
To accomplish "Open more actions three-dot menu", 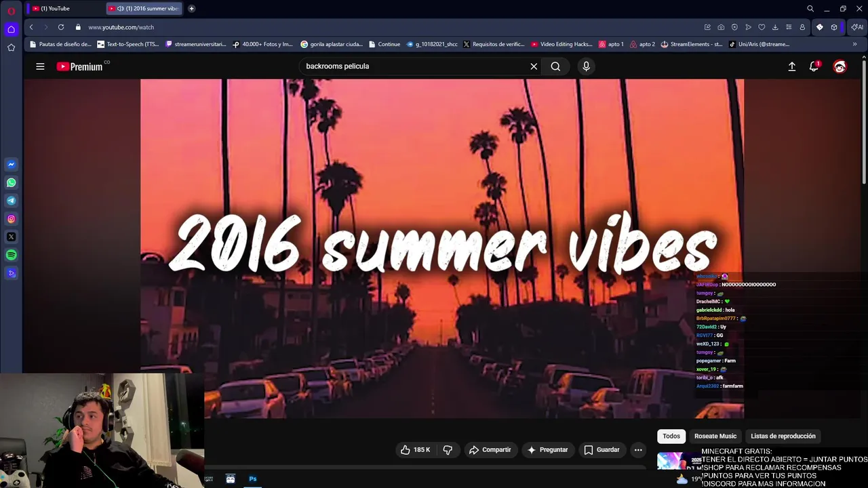I will tap(638, 449).
